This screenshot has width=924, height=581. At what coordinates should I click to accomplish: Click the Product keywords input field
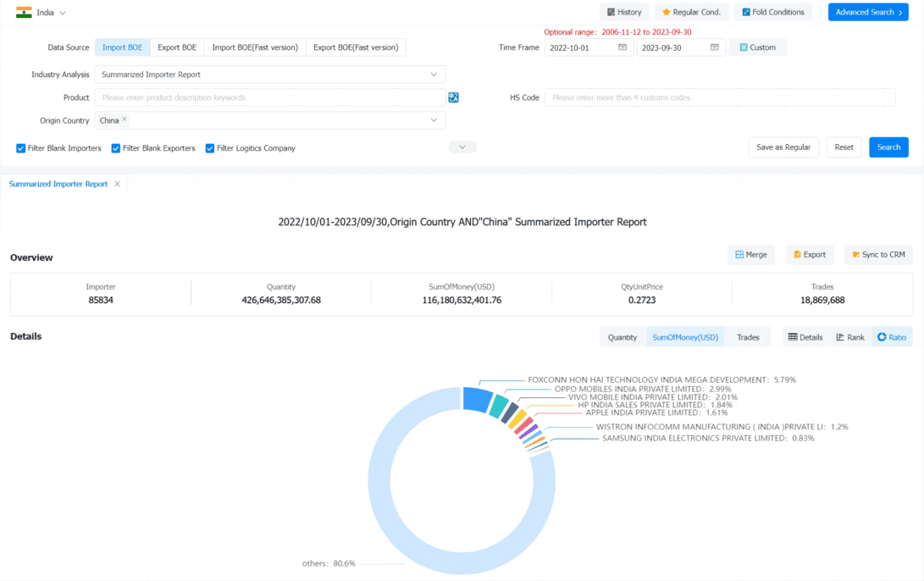270,97
